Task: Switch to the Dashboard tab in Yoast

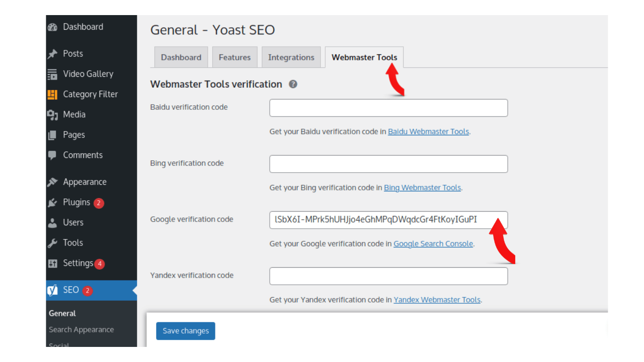Action: (181, 57)
